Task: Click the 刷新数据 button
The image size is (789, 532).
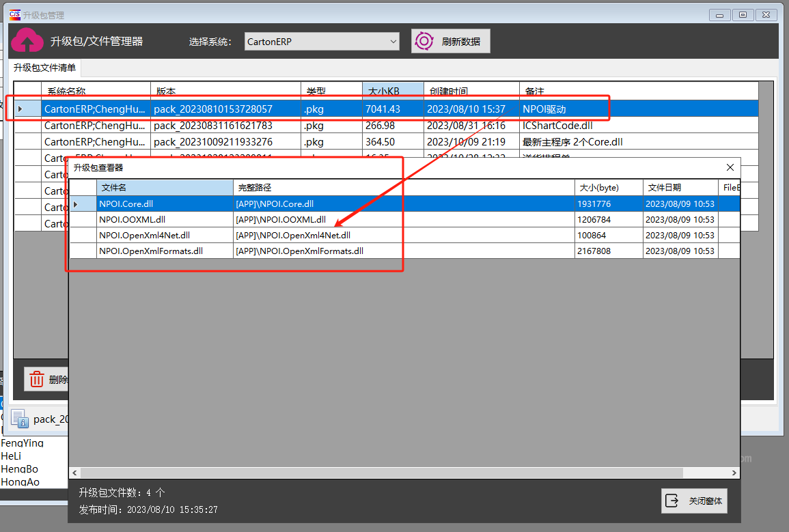Action: 450,41
